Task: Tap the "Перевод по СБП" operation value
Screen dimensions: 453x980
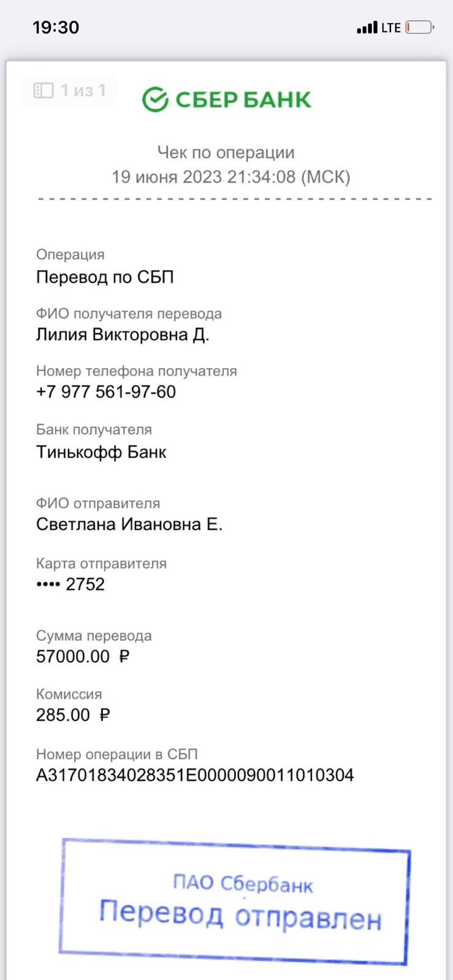Action: [x=105, y=277]
